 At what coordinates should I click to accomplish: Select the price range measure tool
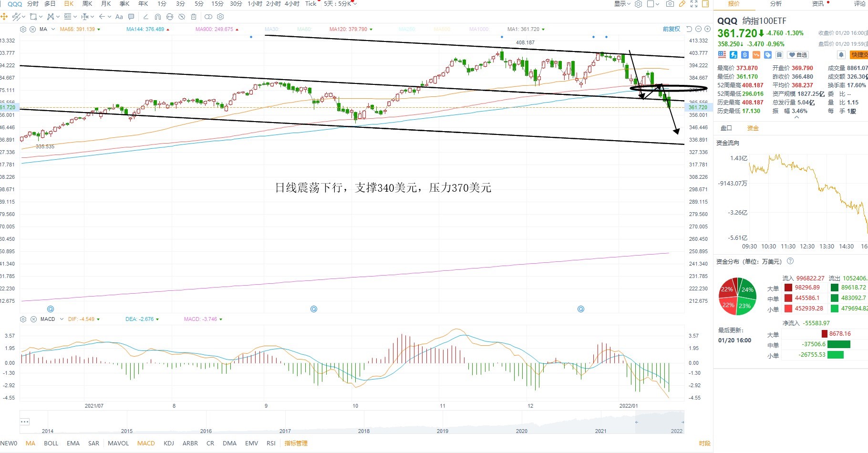(x=85, y=17)
